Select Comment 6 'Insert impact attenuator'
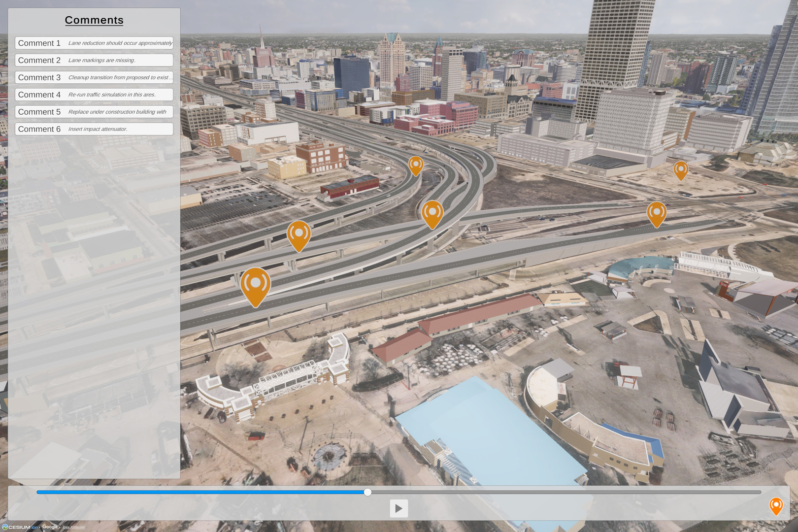The image size is (798, 532). pos(94,129)
